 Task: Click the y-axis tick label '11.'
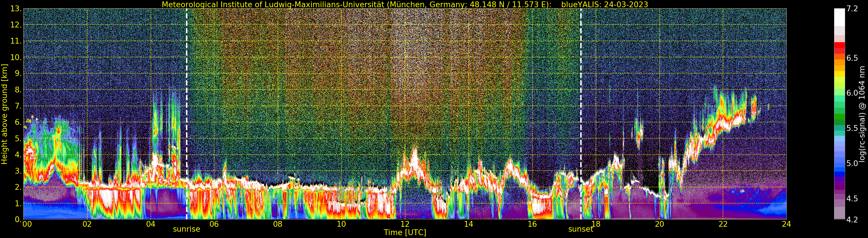point(16,41)
